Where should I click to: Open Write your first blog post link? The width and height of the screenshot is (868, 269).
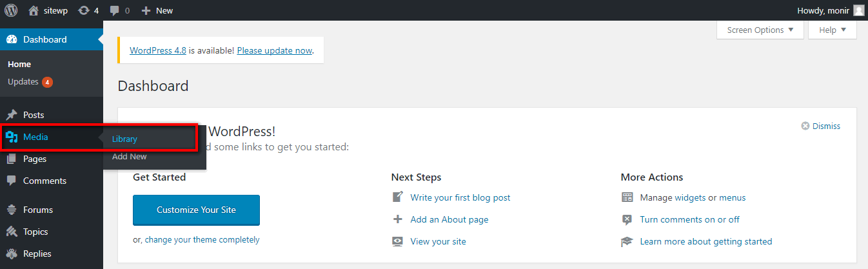coord(460,197)
